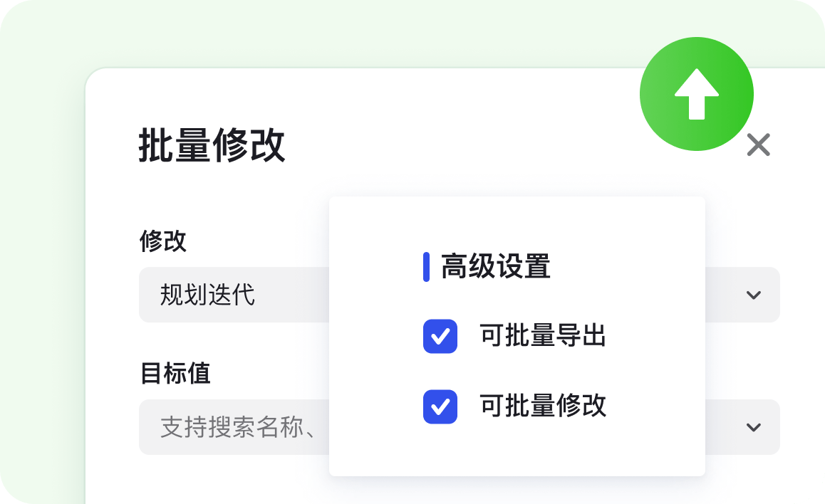Click the green upward arrow icon
The width and height of the screenshot is (825, 504).
click(696, 94)
